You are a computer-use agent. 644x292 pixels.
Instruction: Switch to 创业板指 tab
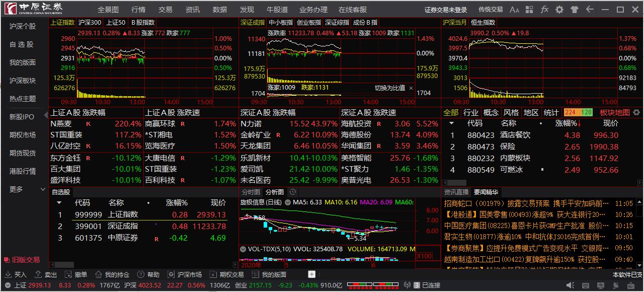[x=309, y=22]
